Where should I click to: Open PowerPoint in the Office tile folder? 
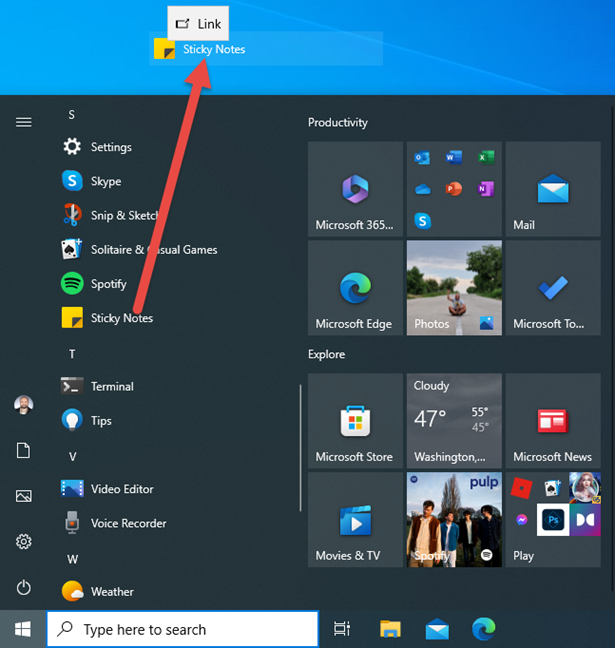click(x=454, y=189)
